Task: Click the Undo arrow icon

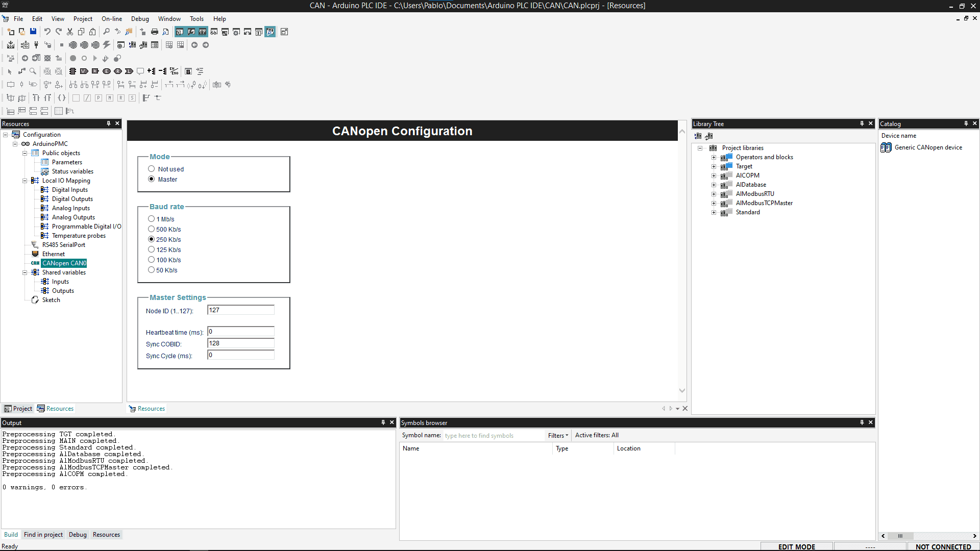Action: [x=47, y=32]
